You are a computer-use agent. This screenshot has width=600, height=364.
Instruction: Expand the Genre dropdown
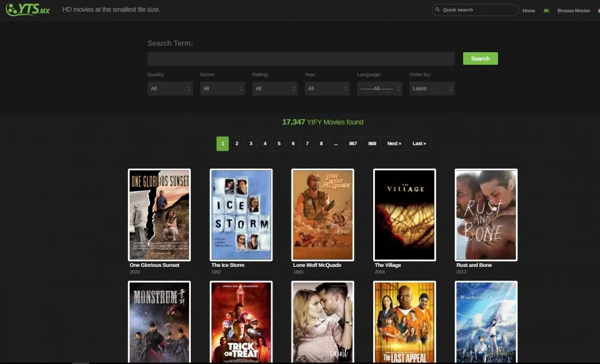pyautogui.click(x=222, y=89)
